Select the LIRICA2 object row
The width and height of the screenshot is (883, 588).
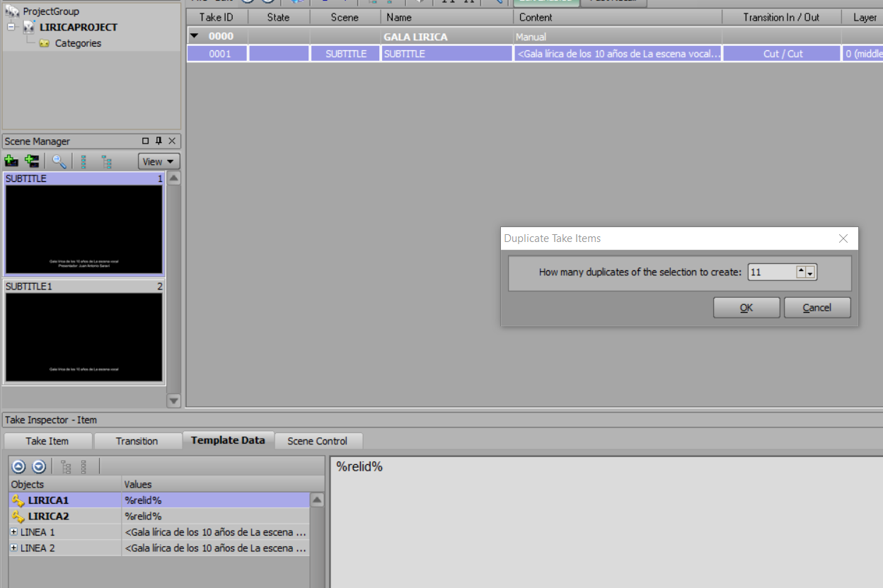click(x=160, y=516)
